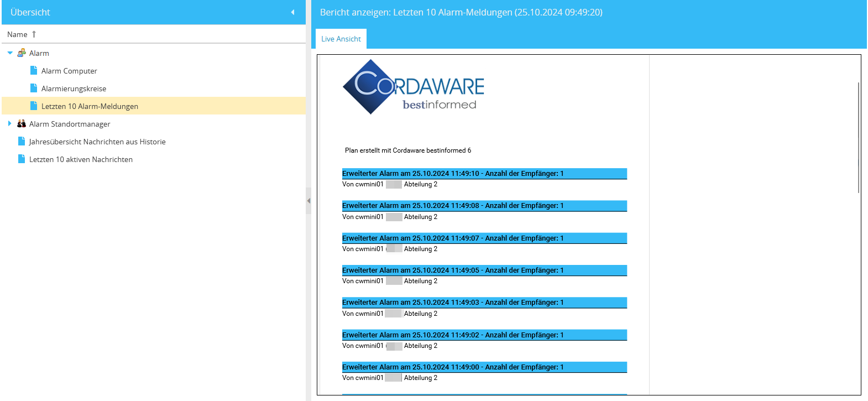Click the Name sort arrow icon

34,34
